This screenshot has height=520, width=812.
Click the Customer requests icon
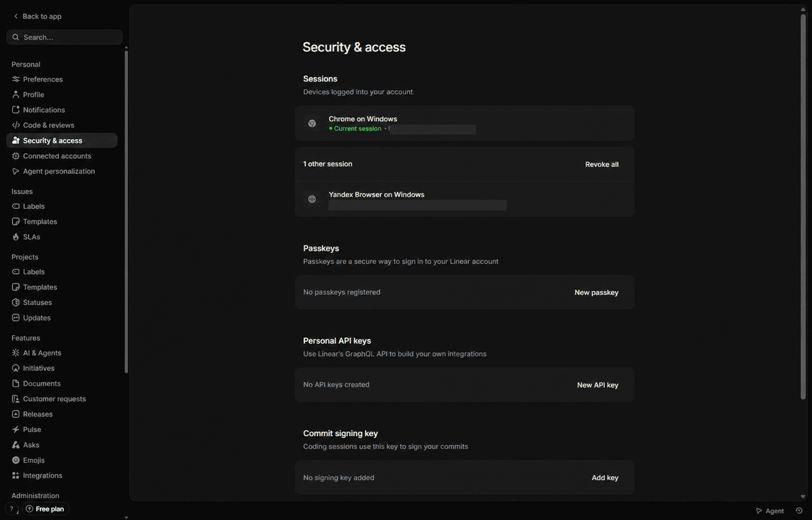[16, 399]
